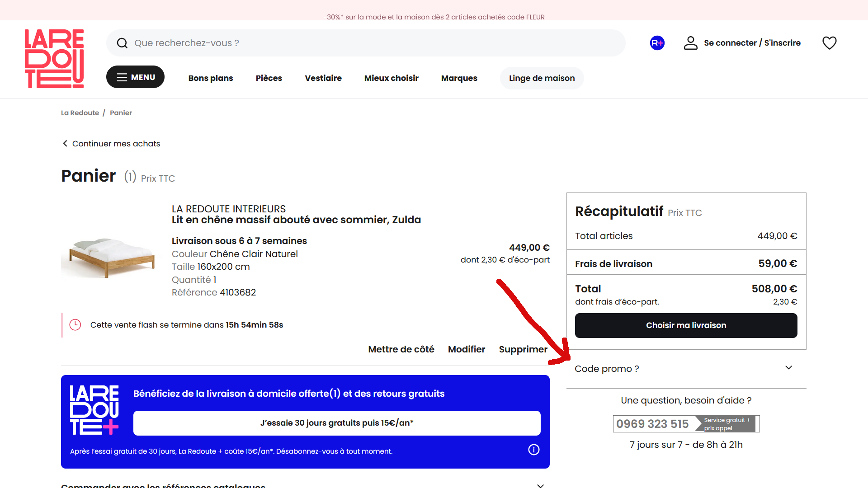Open Bons plans menu
Viewport: 868px width, 488px height.
pos(211,78)
